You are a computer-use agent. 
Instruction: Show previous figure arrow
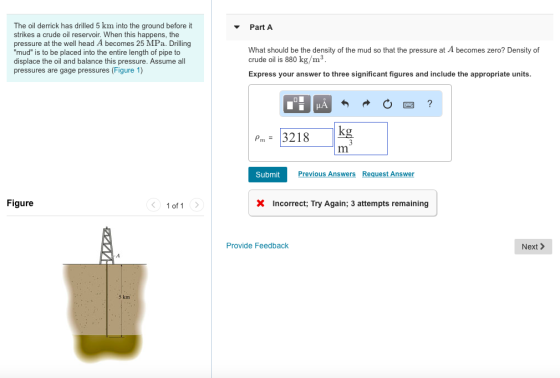point(153,205)
